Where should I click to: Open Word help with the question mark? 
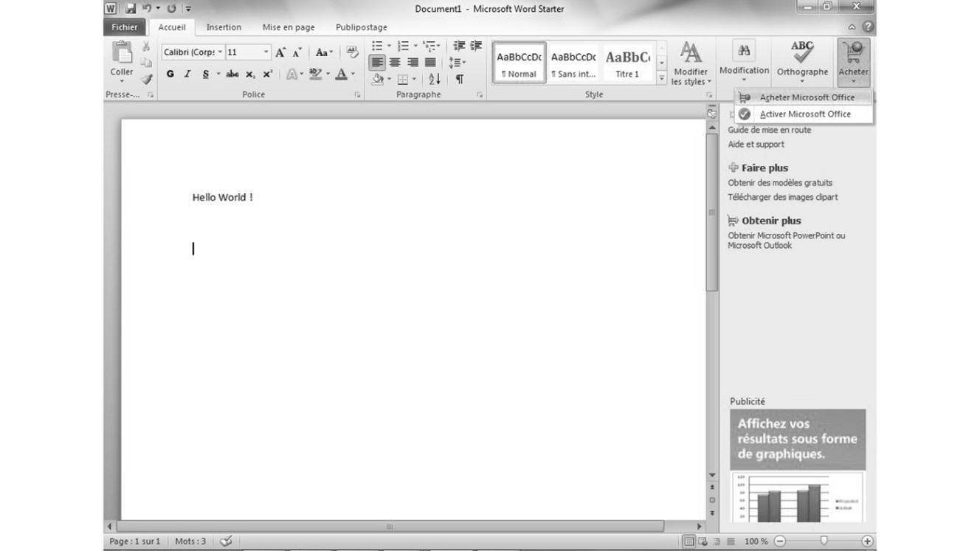(x=868, y=27)
